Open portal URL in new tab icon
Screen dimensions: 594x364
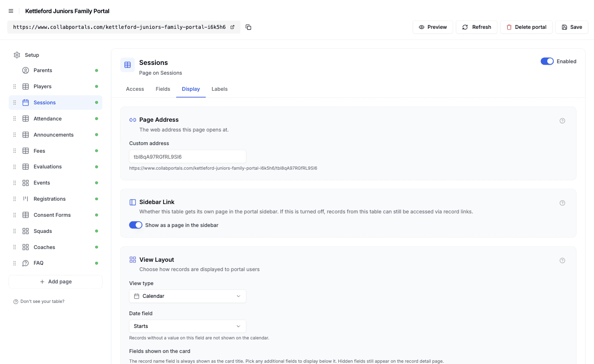232,27
